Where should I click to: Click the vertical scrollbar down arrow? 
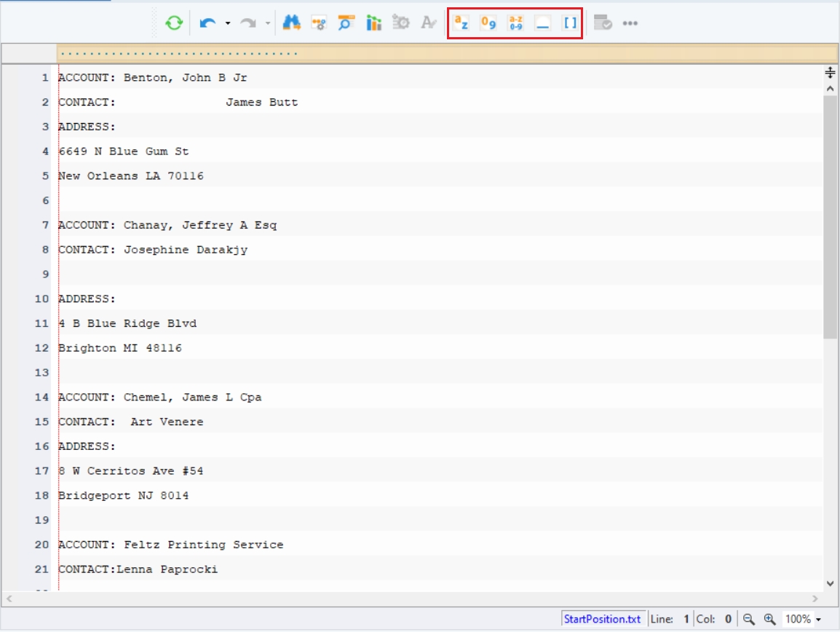(x=830, y=584)
